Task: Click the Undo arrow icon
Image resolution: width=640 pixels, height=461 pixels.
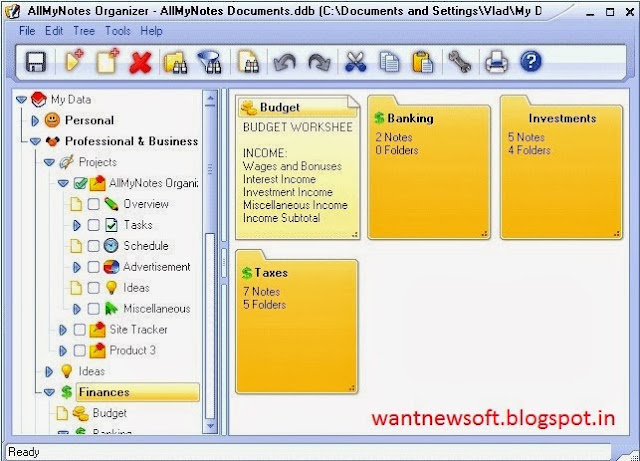Action: click(x=284, y=62)
